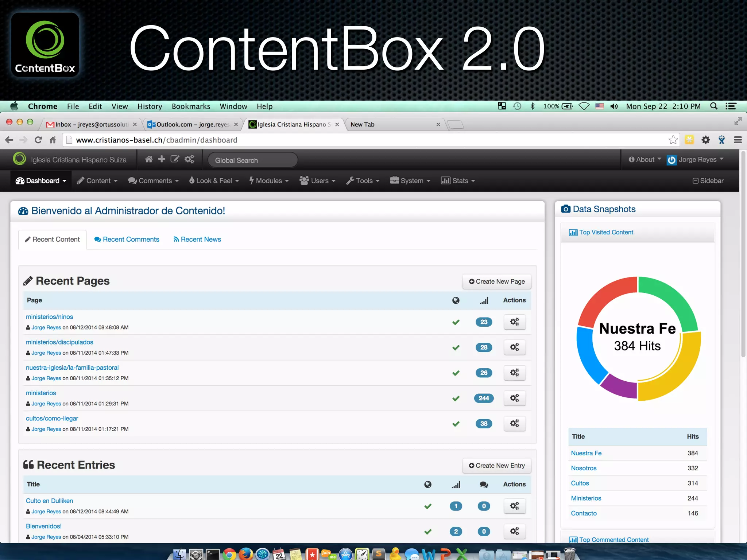Screen dimensions: 747x560
Task: Click the home icon in admin header
Action: pos(148,159)
